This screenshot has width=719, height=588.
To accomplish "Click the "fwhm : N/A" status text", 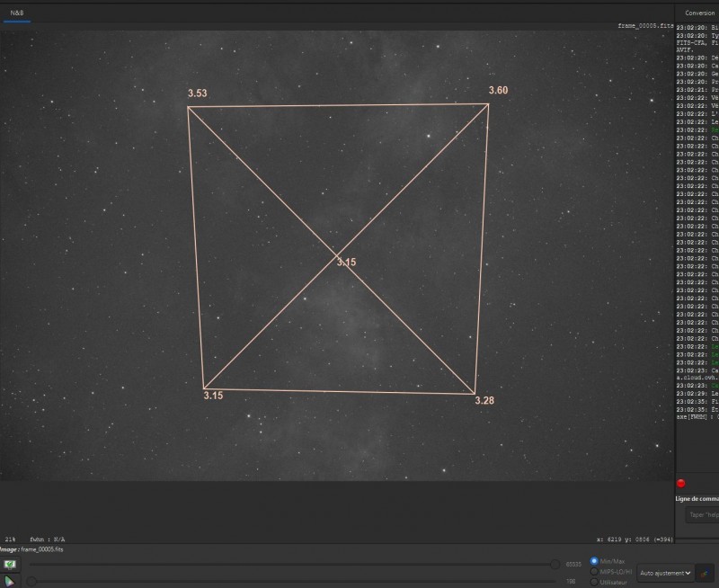I will click(48, 539).
